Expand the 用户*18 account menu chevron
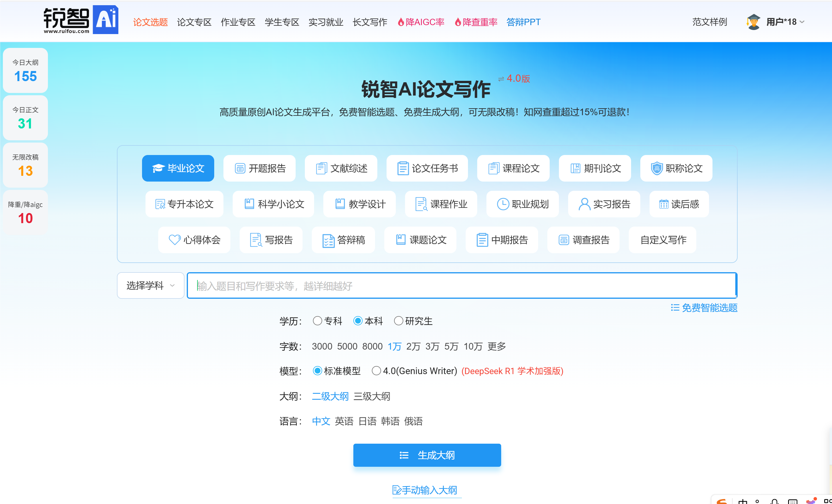 click(x=802, y=22)
